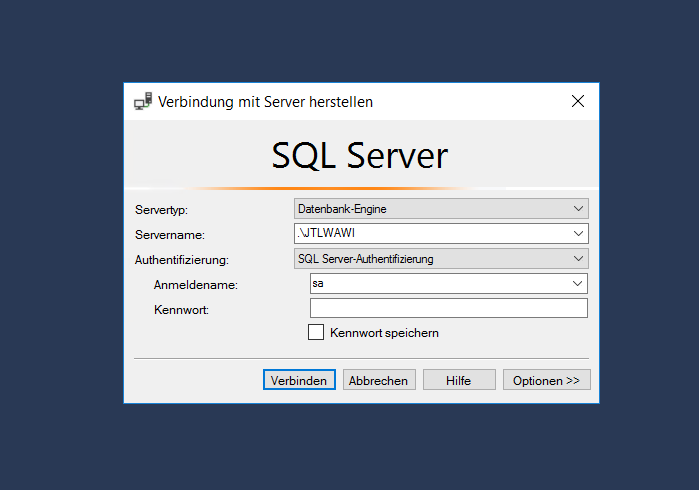Click into the Servername text field
The image size is (699, 490).
pyautogui.click(x=432, y=234)
